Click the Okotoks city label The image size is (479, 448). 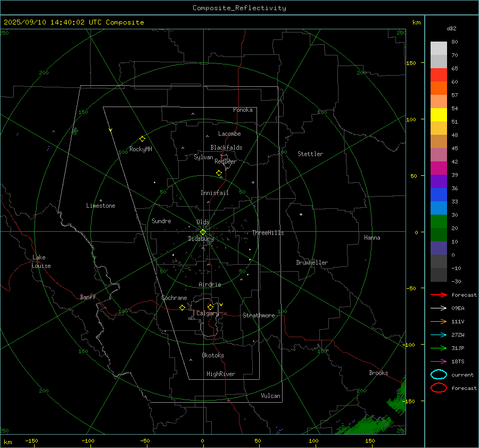[213, 355]
